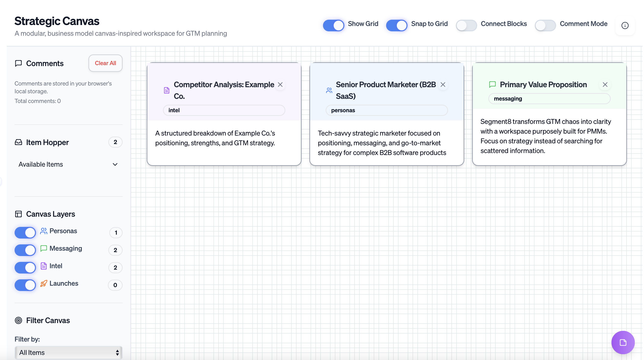
Task: Collapse the Available Items section
Action: pyautogui.click(x=115, y=164)
